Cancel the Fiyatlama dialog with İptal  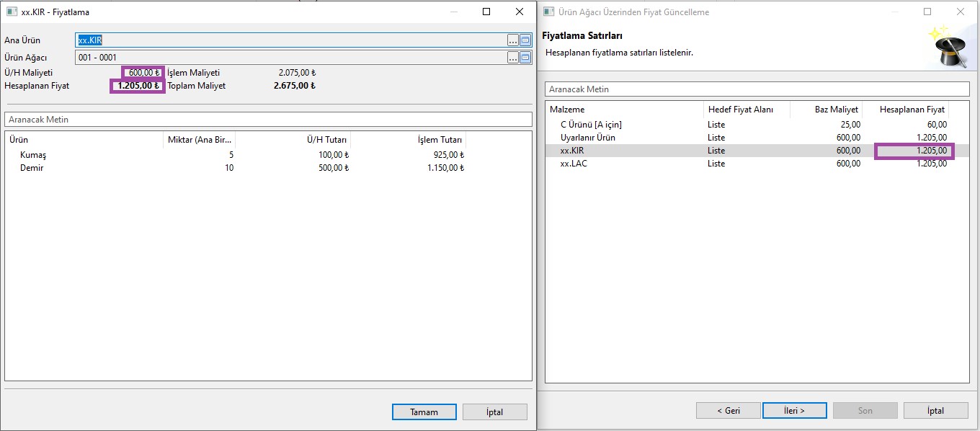pos(494,412)
